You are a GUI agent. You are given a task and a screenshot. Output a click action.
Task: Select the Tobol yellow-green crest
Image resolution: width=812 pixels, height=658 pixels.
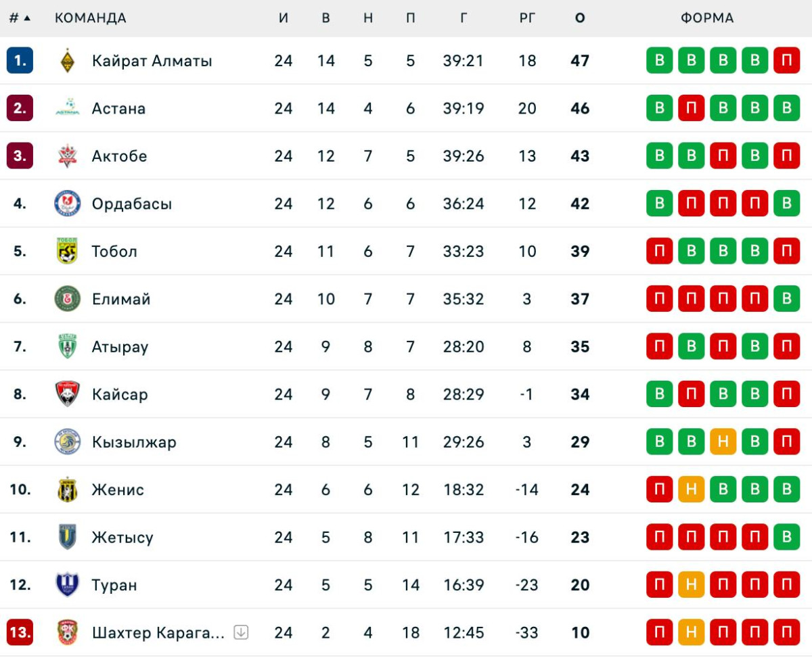pyautogui.click(x=67, y=252)
